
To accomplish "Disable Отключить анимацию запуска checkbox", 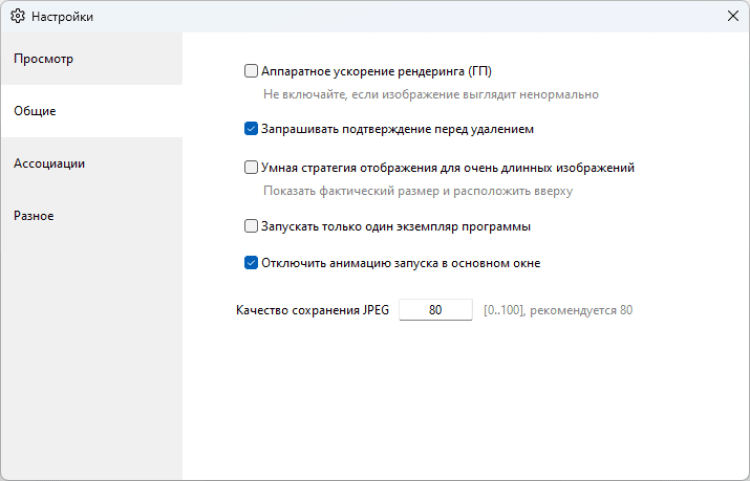I will coord(251,264).
